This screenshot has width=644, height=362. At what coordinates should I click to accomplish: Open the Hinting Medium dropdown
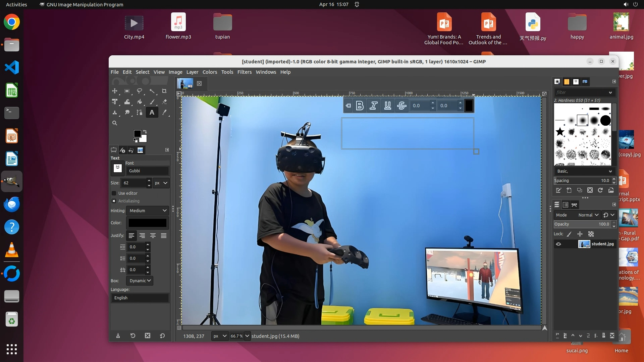click(x=148, y=211)
